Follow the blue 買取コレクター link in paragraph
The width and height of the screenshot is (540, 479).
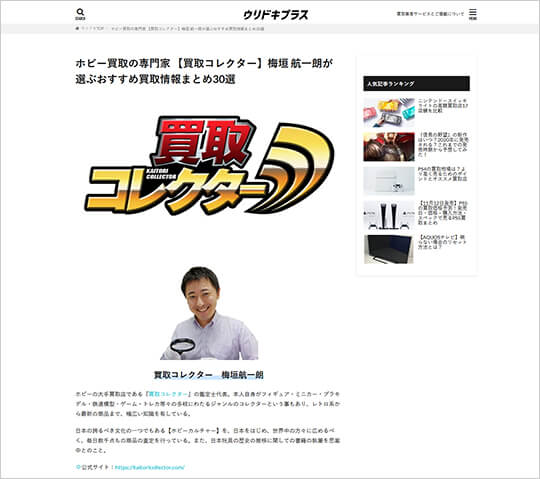point(168,394)
